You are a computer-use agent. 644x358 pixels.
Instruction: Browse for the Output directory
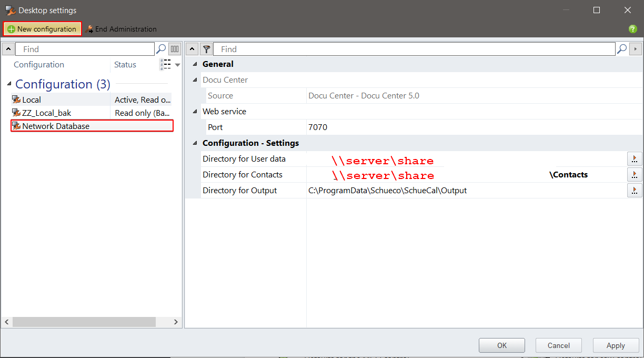pyautogui.click(x=635, y=190)
